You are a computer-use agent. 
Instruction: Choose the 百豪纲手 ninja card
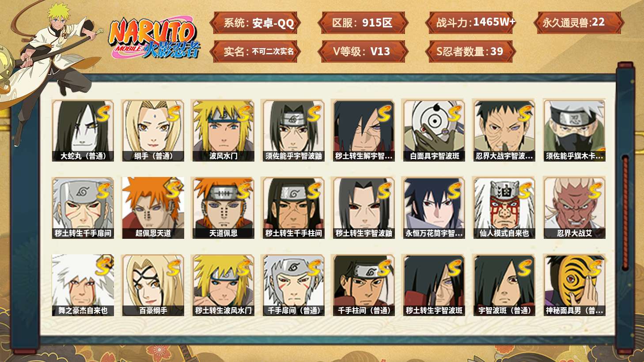153,285
